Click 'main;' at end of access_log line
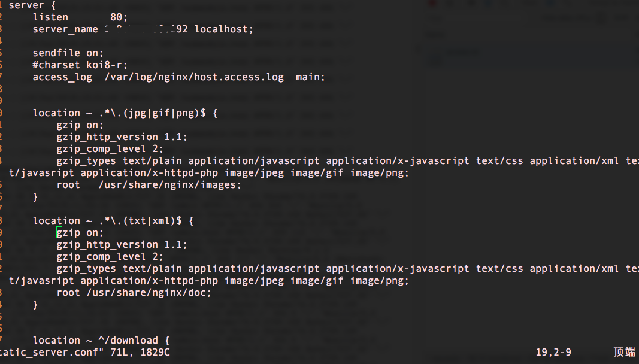The image size is (639, 364). pyautogui.click(x=310, y=77)
